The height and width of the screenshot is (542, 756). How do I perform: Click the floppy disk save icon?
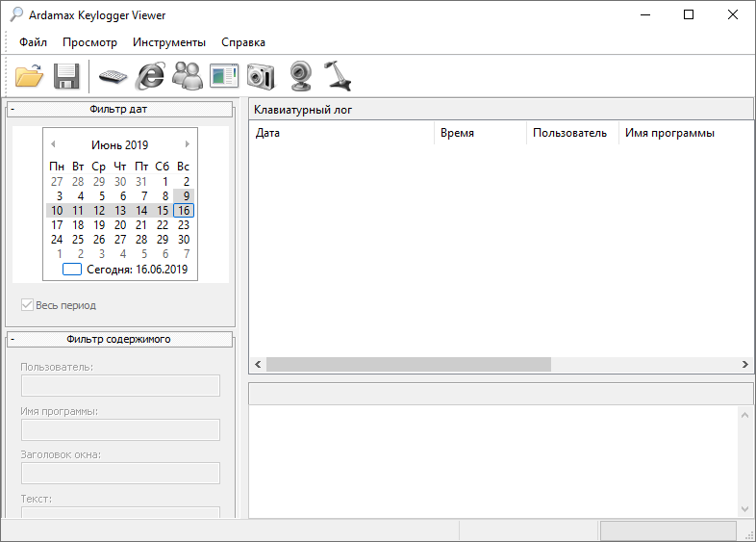pos(65,75)
